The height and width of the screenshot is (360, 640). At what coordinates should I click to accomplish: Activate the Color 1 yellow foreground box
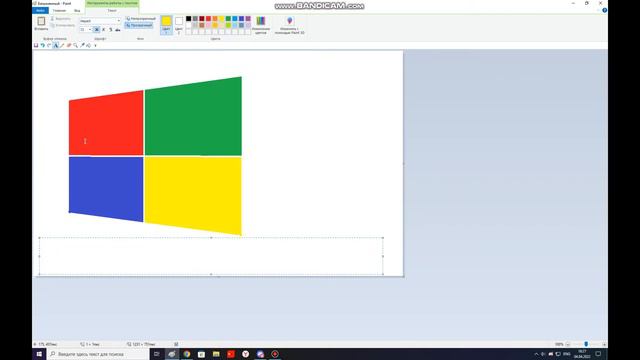166,24
